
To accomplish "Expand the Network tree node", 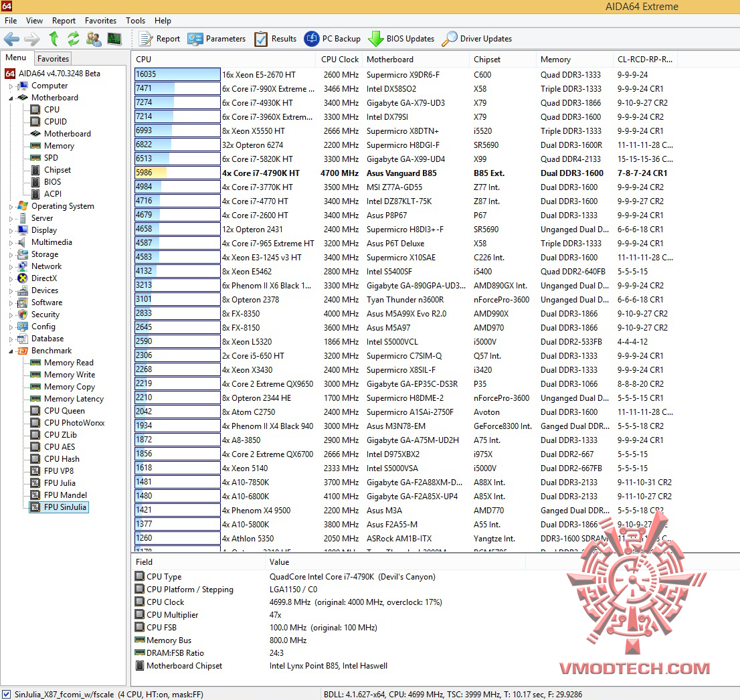I will [11, 267].
